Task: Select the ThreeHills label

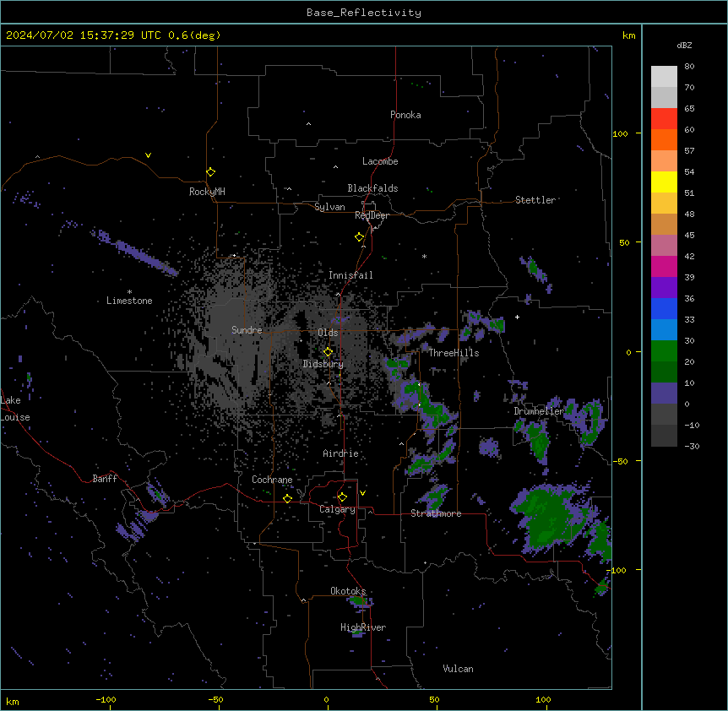Action: pyautogui.click(x=454, y=353)
